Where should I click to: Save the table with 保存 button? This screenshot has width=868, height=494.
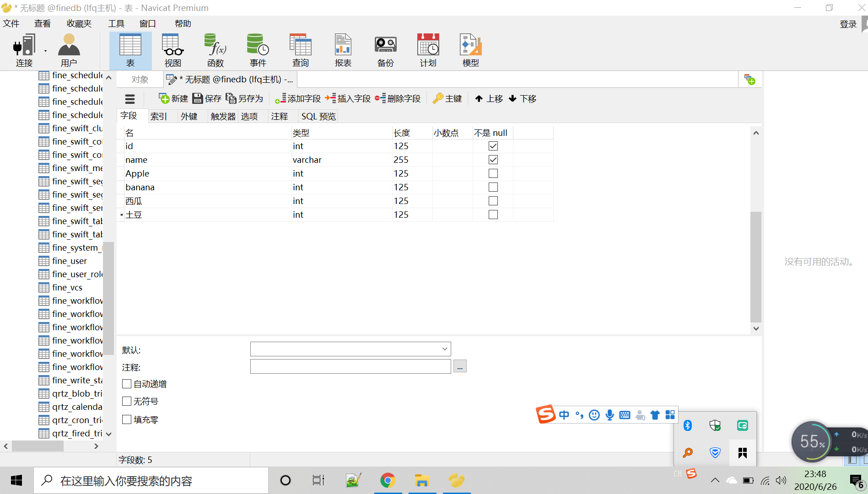tap(206, 98)
